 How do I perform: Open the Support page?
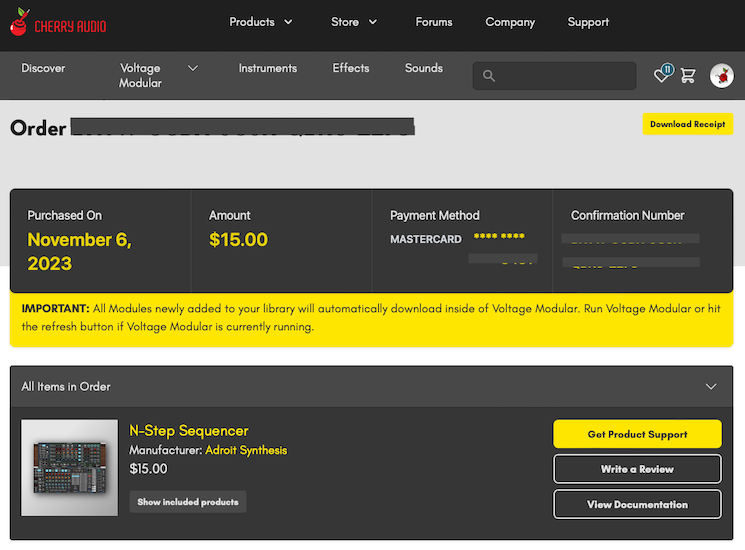tap(588, 22)
